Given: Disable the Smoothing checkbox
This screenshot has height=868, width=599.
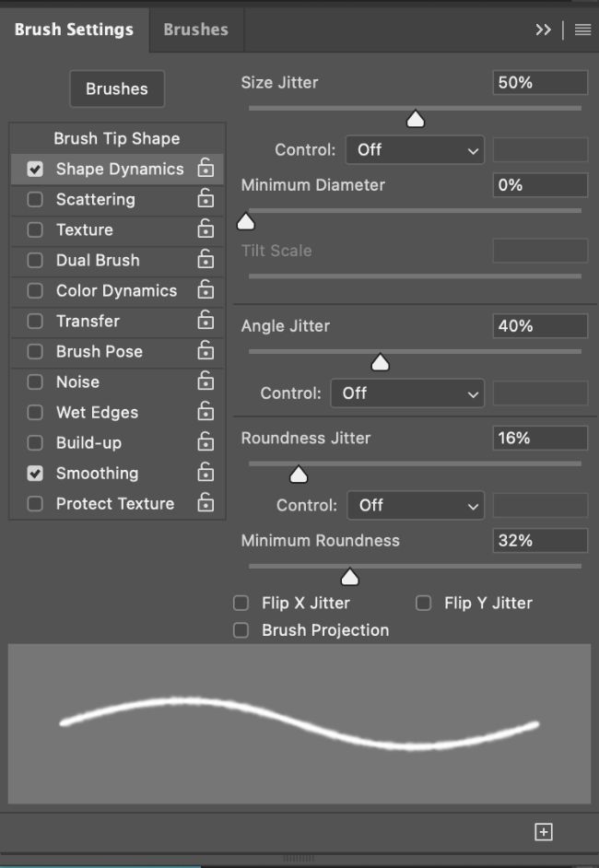Looking at the screenshot, I should pos(35,473).
